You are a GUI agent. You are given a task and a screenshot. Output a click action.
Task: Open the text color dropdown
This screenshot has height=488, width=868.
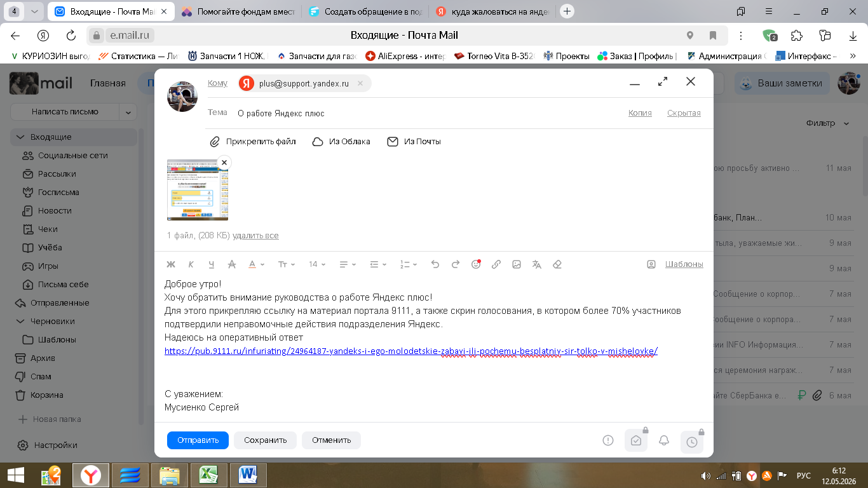256,264
